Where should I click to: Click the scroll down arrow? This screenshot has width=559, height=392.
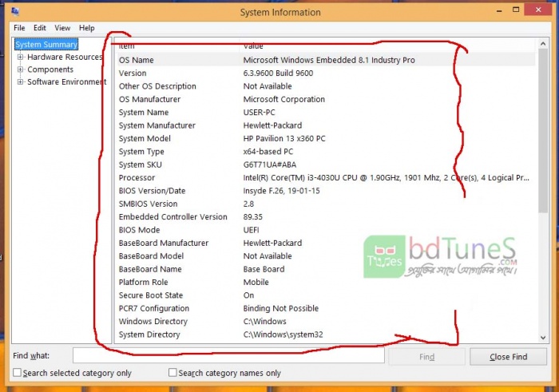point(543,338)
